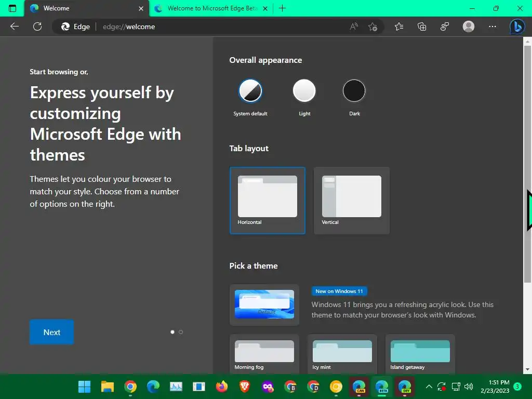532x399 pixels.
Task: Open a new tab with plus
Action: click(282, 8)
